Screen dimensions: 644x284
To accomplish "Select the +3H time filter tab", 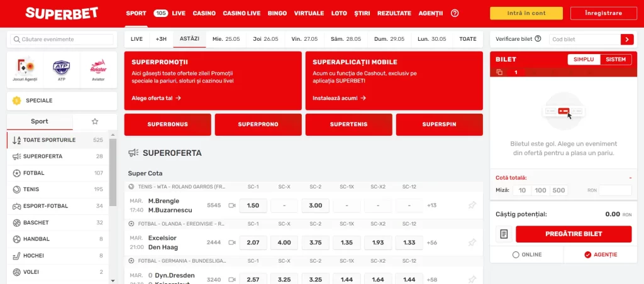I will 161,39.
